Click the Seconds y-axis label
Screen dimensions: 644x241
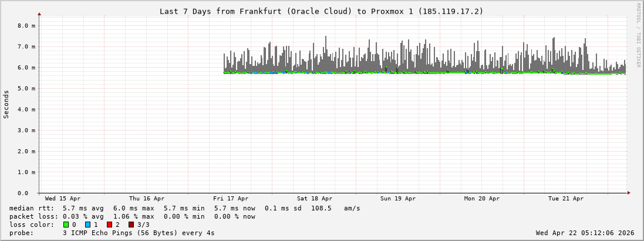point(6,104)
